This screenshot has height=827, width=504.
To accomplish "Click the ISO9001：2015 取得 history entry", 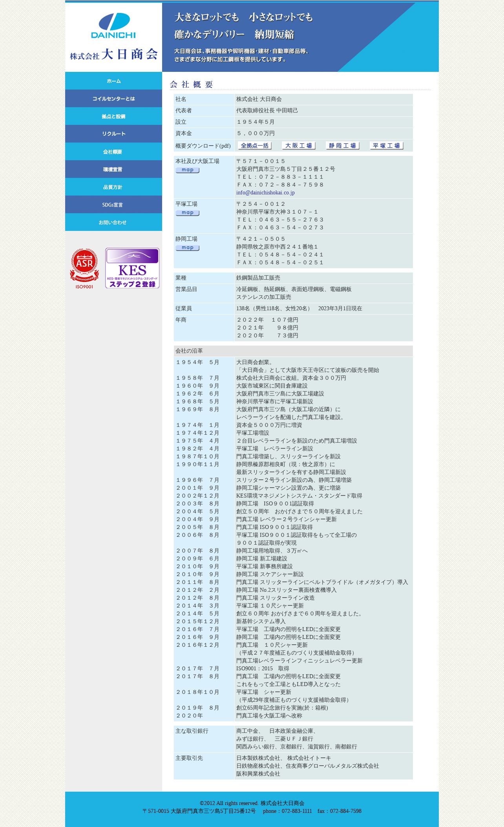I will [263, 669].
